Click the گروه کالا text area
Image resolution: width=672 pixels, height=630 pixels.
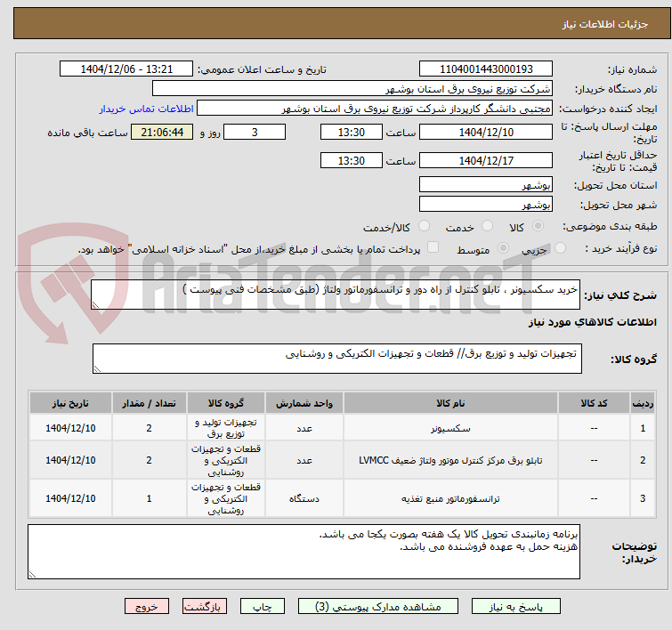(x=336, y=359)
